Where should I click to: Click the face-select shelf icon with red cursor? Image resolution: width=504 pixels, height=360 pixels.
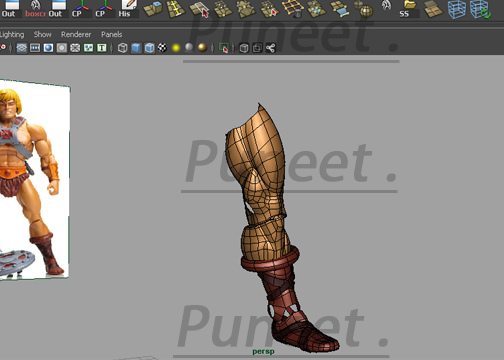pos(199,9)
